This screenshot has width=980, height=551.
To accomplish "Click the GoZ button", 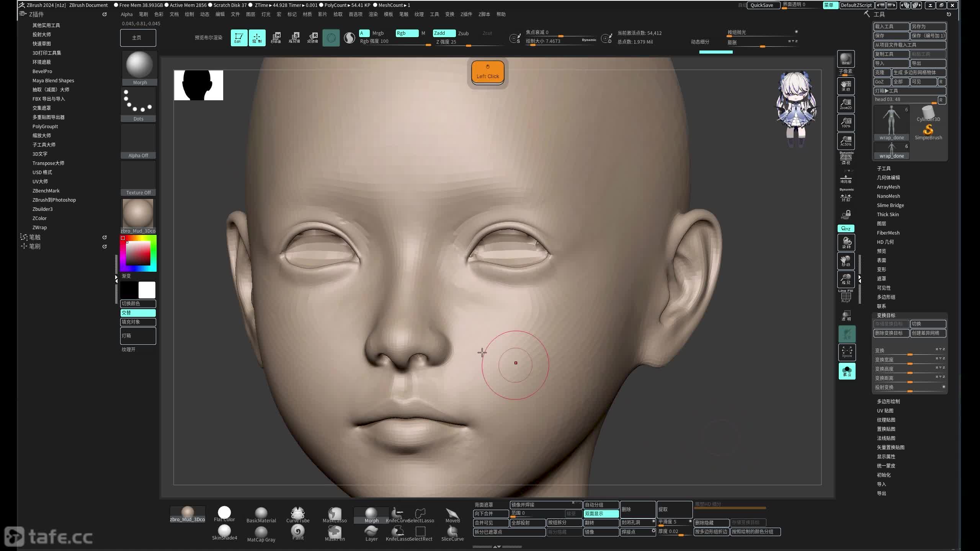I will (882, 82).
